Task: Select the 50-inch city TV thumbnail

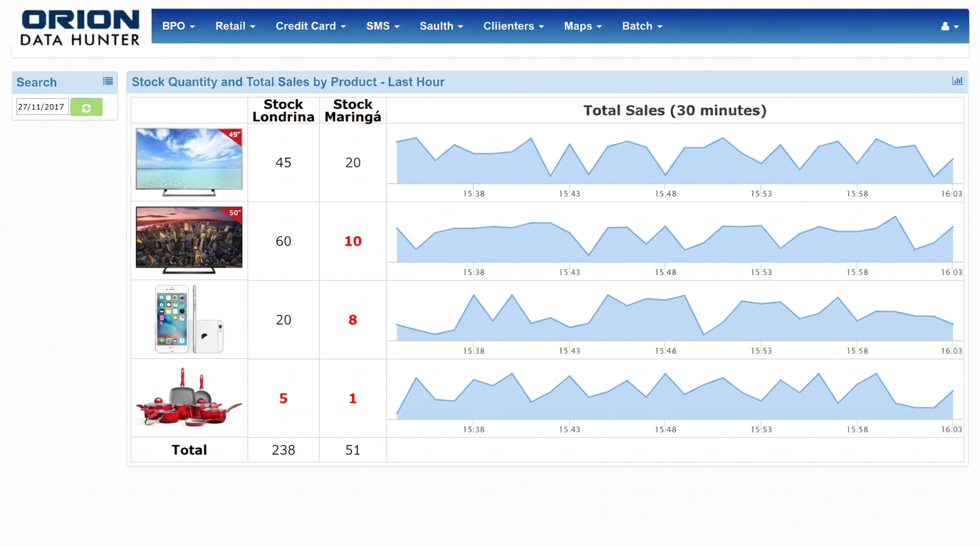Action: point(189,241)
